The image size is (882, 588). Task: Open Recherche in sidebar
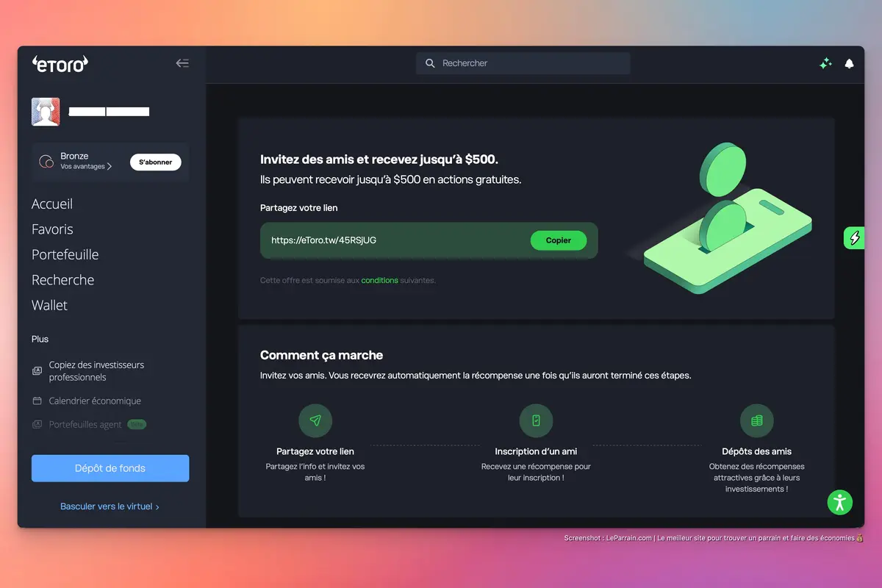click(62, 280)
